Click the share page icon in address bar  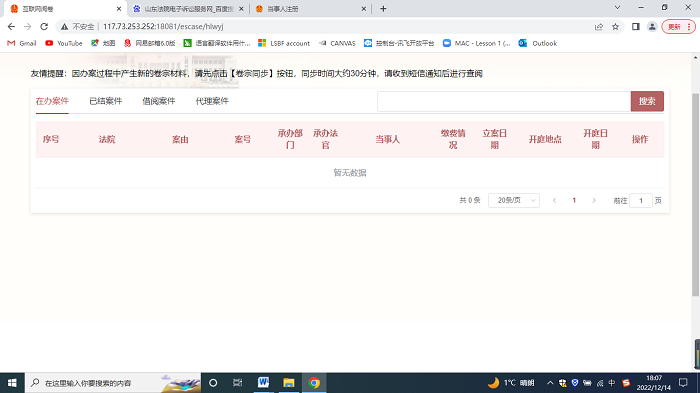[x=599, y=27]
